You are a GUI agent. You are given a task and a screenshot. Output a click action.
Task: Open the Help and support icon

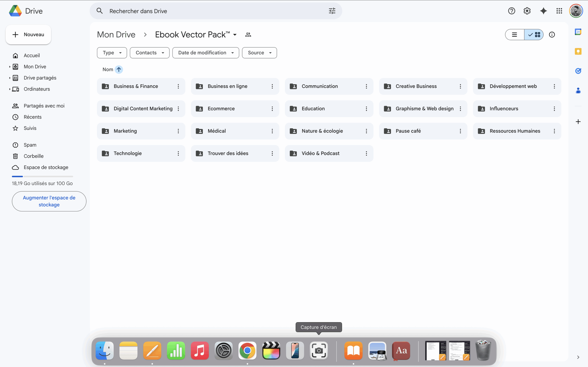click(512, 11)
